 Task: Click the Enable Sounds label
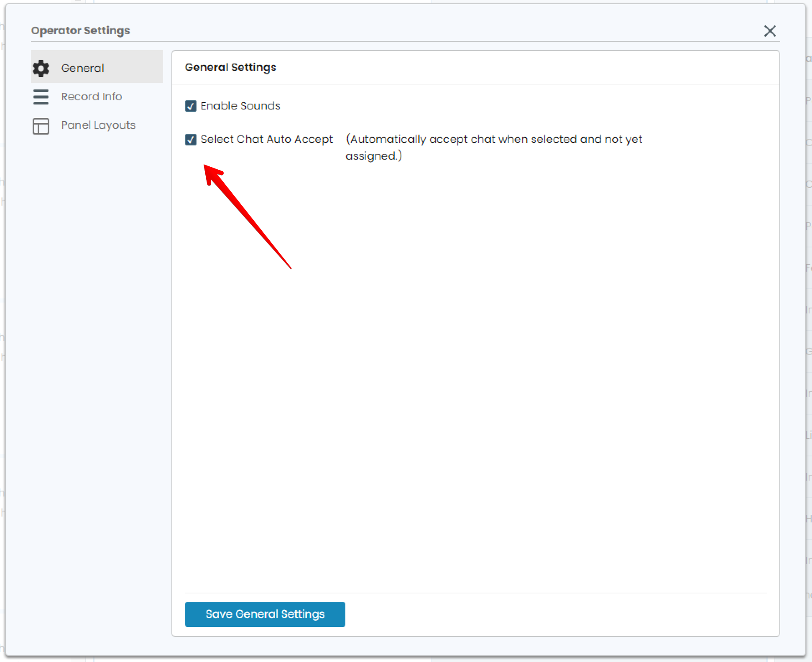point(240,106)
